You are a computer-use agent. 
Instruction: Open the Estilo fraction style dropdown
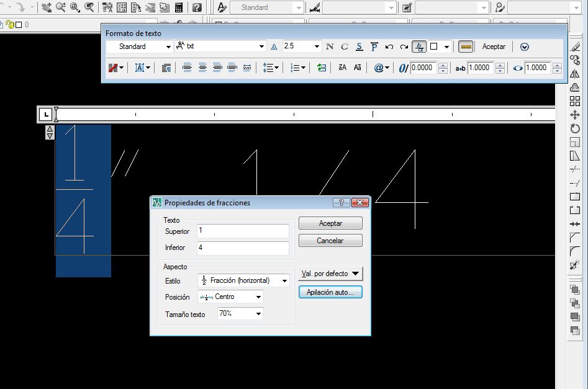tap(243, 280)
